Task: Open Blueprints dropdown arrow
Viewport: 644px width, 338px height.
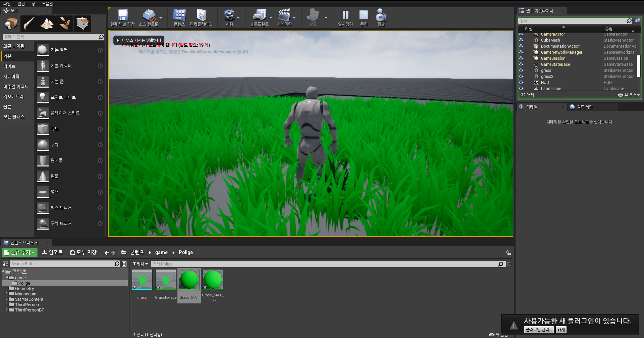Action: pos(271,18)
